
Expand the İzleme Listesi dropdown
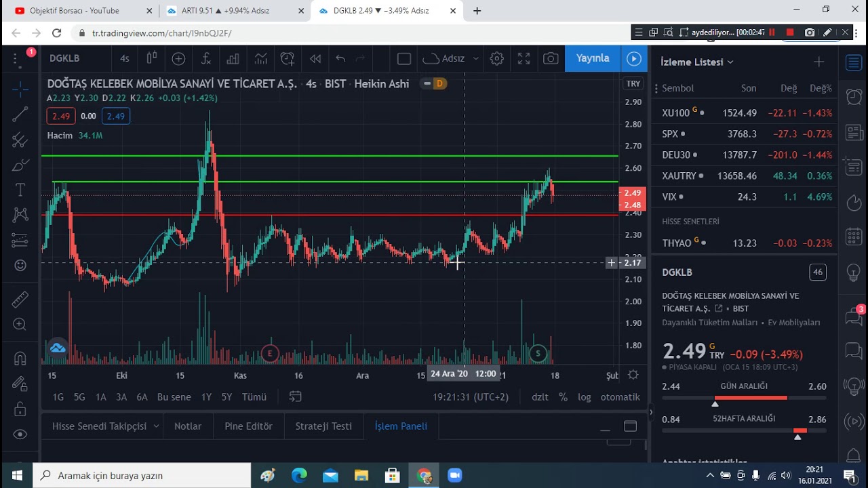coord(697,62)
